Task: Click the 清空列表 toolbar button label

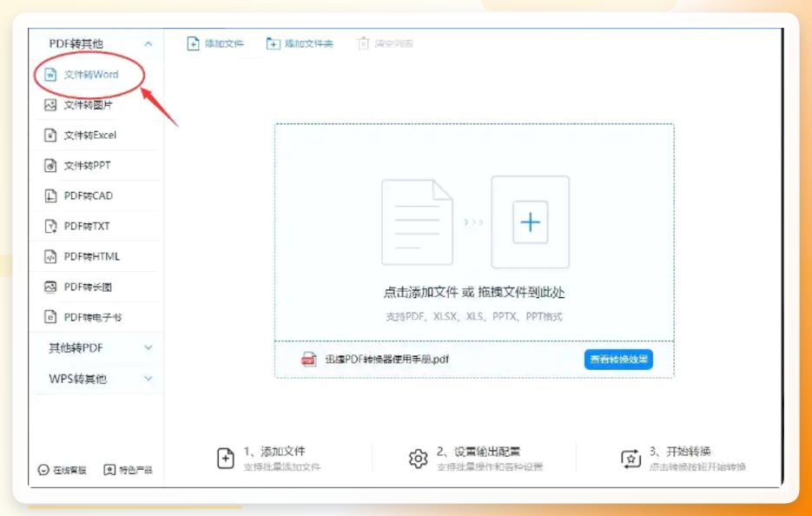Action: 394,43
